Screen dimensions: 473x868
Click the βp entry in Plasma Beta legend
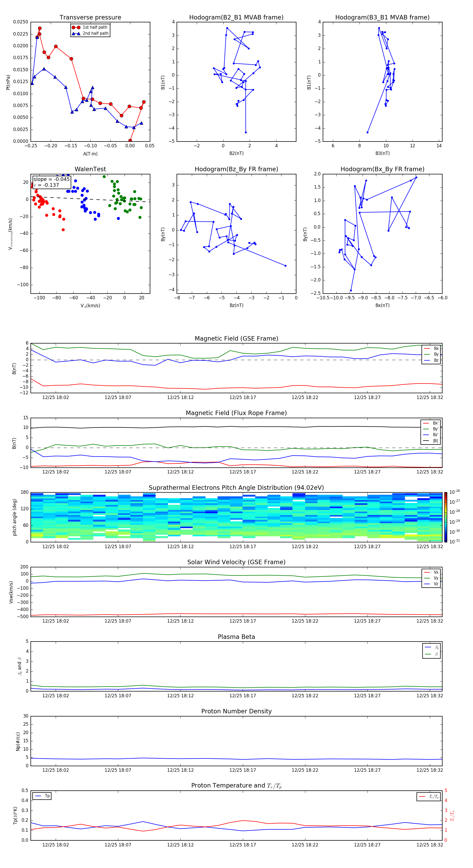pos(431,647)
